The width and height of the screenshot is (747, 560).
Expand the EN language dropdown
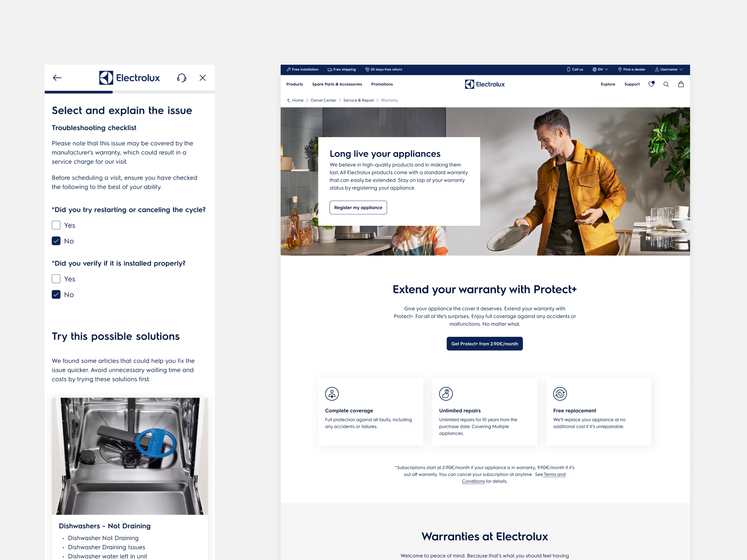(600, 70)
